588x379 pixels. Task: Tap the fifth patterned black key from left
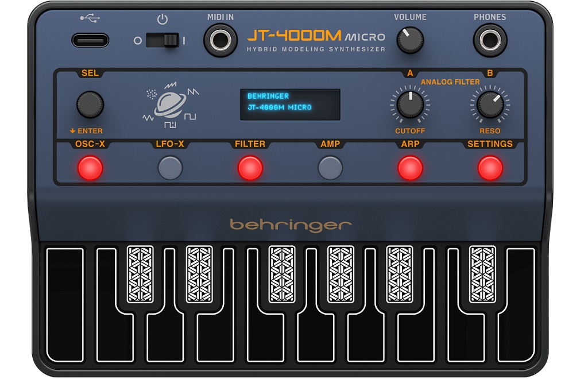point(400,274)
